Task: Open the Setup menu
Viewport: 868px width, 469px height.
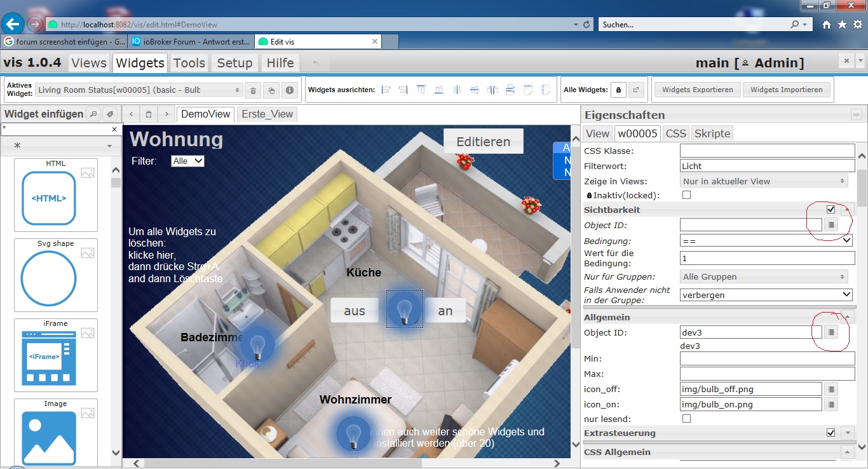Action: pos(234,63)
